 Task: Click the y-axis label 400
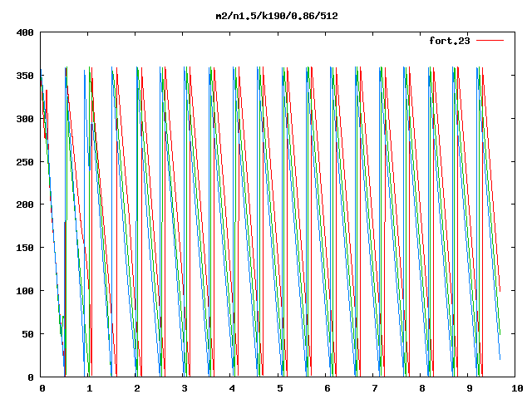pyautogui.click(x=25, y=32)
